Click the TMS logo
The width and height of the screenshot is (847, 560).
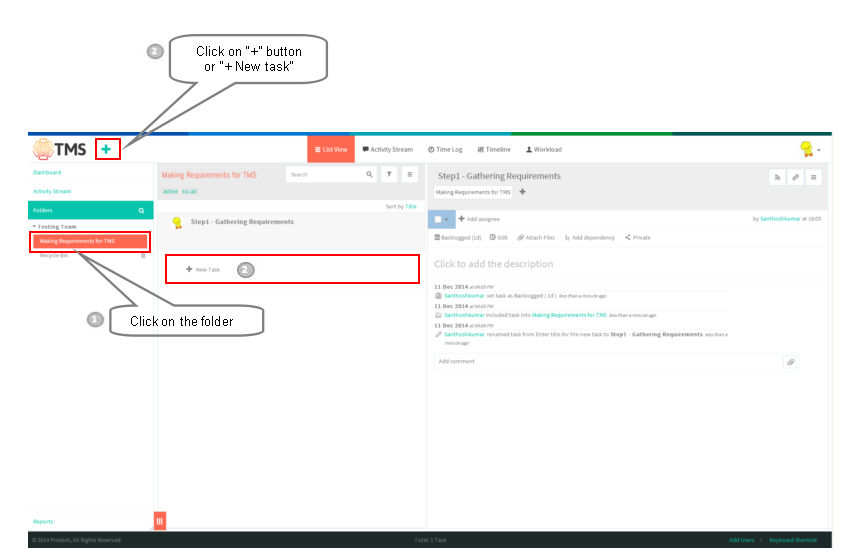pos(59,149)
